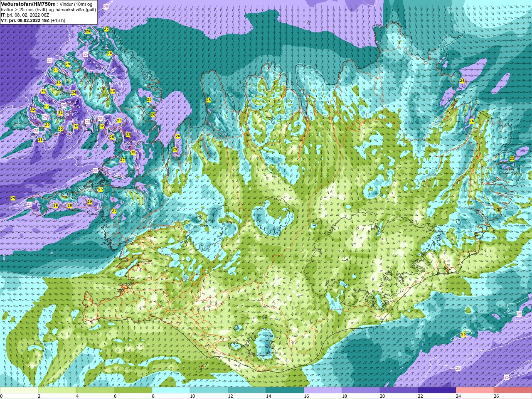
Task: Click the legend scale value 14
Action: (x=268, y=397)
